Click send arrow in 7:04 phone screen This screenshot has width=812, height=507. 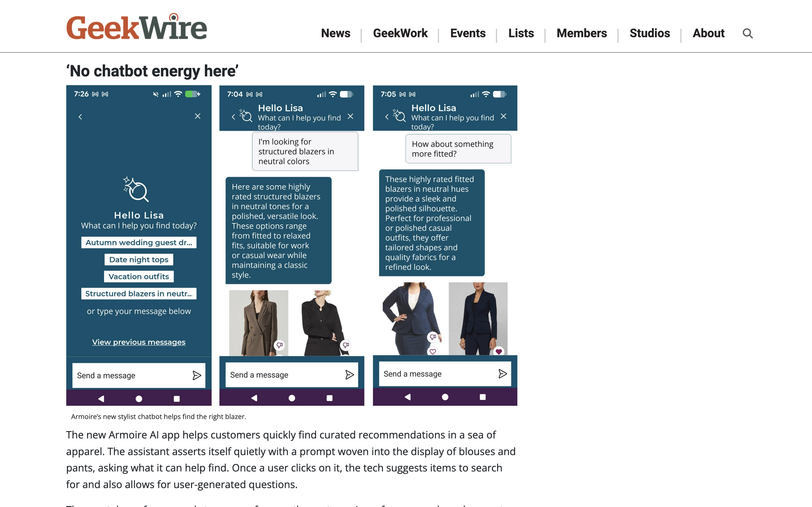pos(350,374)
